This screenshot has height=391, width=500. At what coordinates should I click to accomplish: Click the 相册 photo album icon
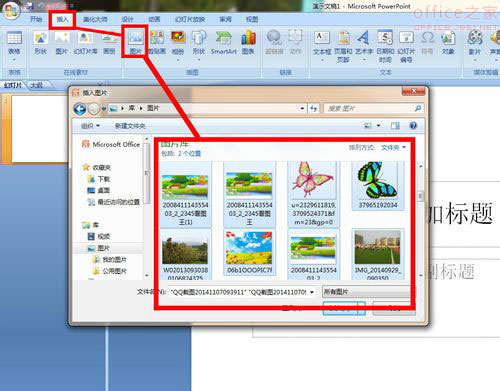[x=178, y=44]
